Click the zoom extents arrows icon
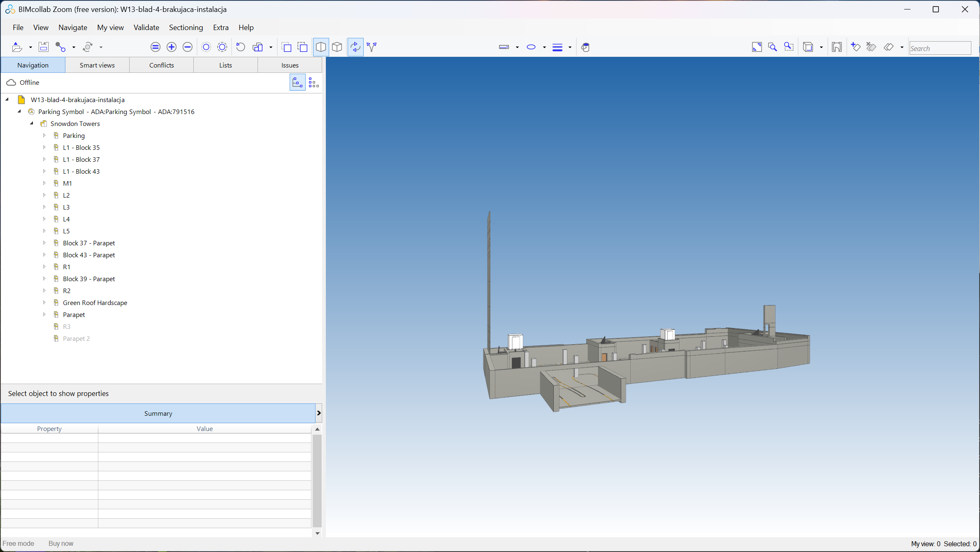The height and width of the screenshot is (552, 980). (757, 47)
